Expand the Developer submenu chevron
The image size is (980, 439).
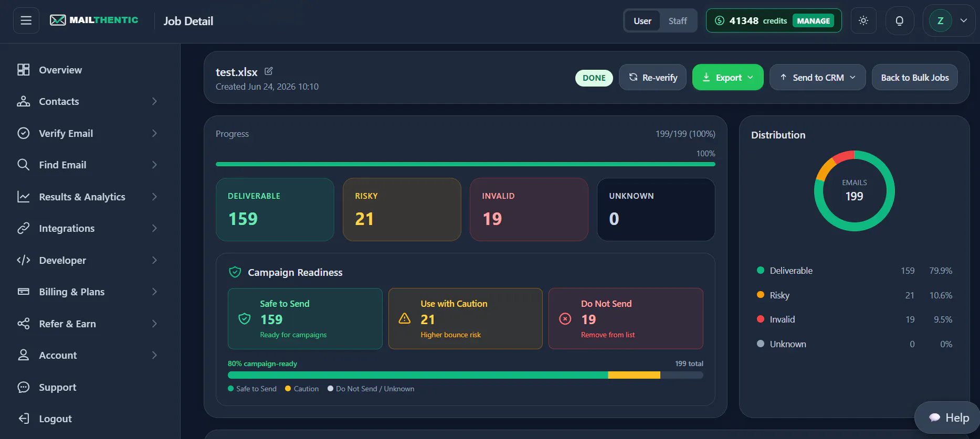pos(154,260)
